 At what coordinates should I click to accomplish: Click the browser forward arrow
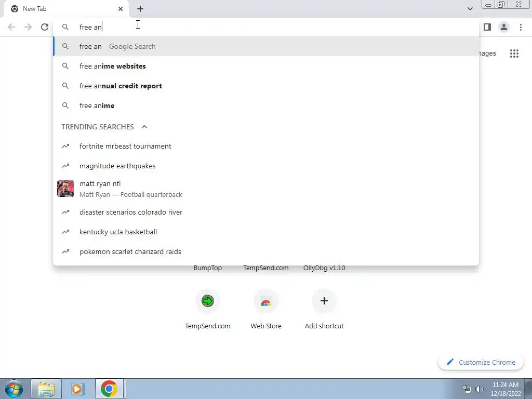pyautogui.click(x=28, y=27)
